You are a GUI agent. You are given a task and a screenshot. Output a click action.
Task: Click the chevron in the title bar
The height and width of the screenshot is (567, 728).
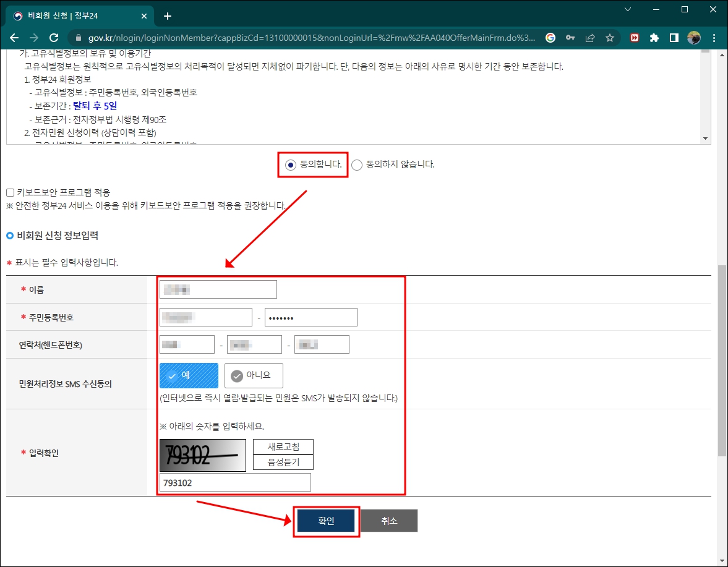(x=627, y=9)
